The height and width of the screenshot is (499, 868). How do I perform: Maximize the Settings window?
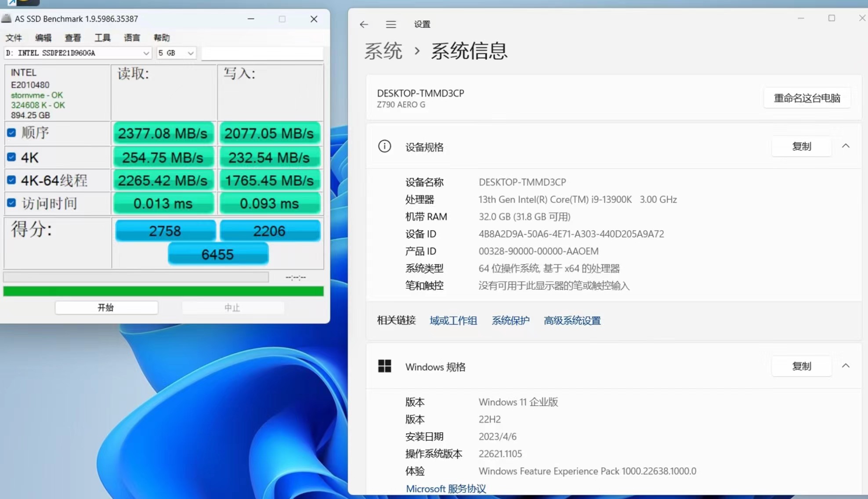tap(832, 18)
